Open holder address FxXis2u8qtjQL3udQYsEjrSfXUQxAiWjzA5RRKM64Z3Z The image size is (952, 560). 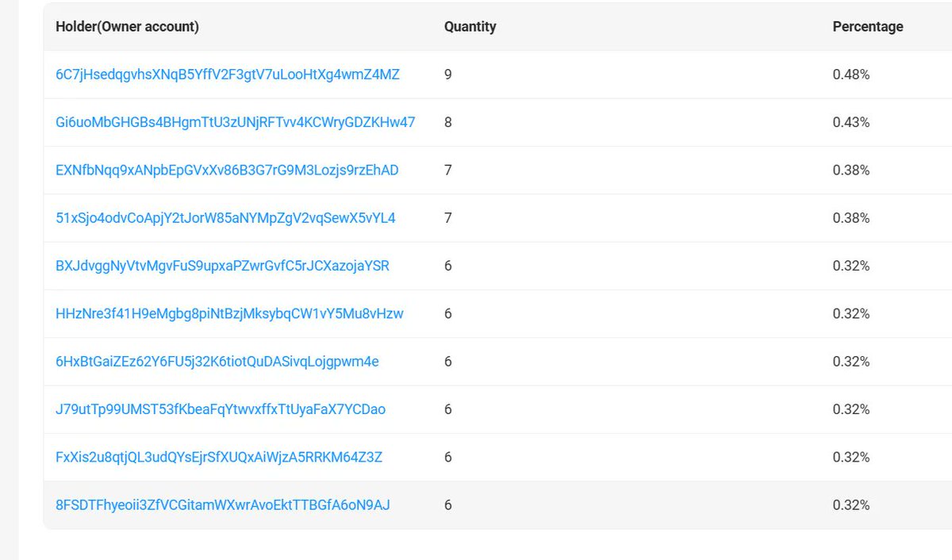(219, 457)
